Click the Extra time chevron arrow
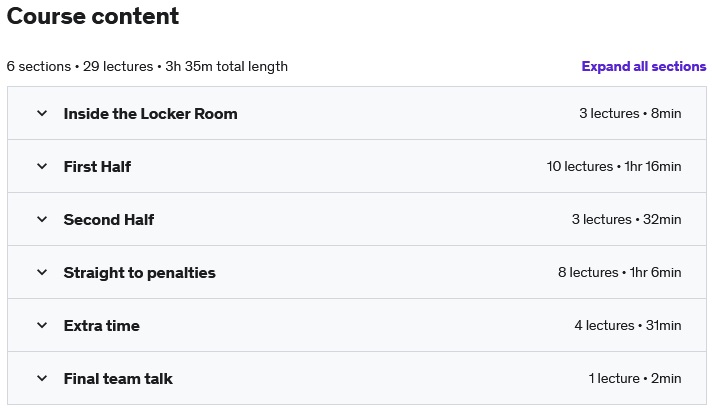712x410 pixels. pos(42,325)
